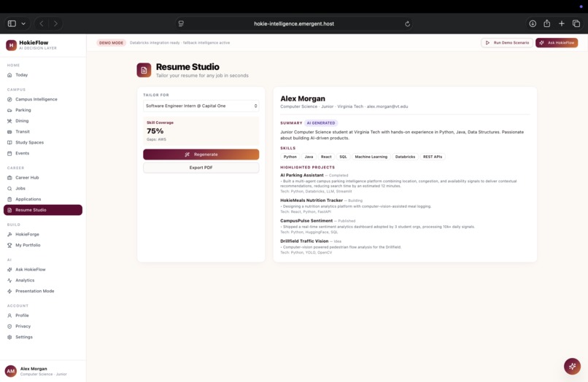Image resolution: width=588 pixels, height=382 pixels.
Task: Click the Analytics pulse icon
Action: [9, 281]
